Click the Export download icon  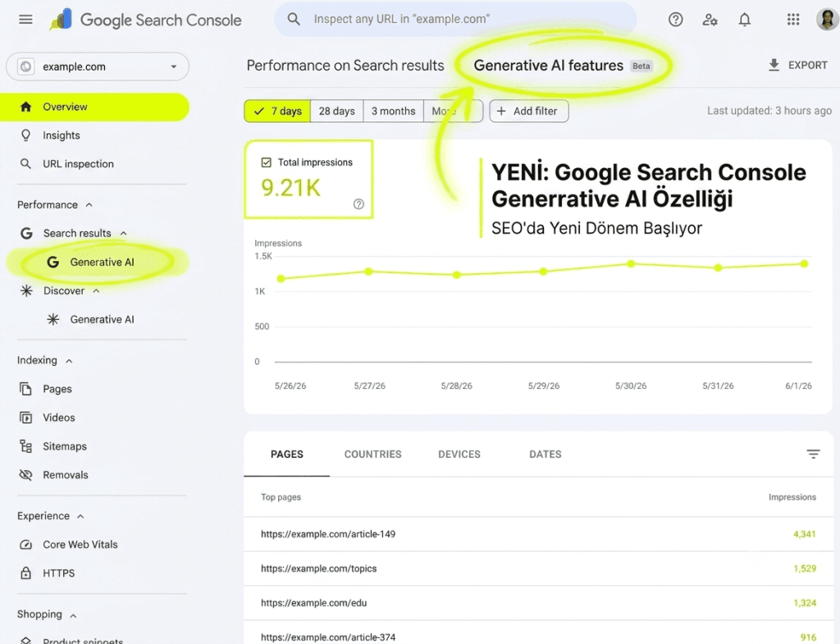click(774, 65)
